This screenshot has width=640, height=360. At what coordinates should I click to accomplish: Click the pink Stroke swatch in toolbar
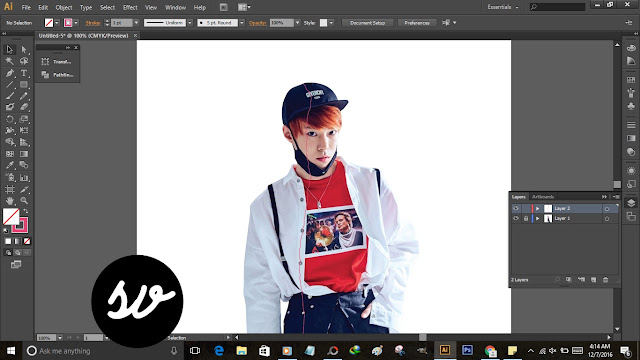(21, 225)
